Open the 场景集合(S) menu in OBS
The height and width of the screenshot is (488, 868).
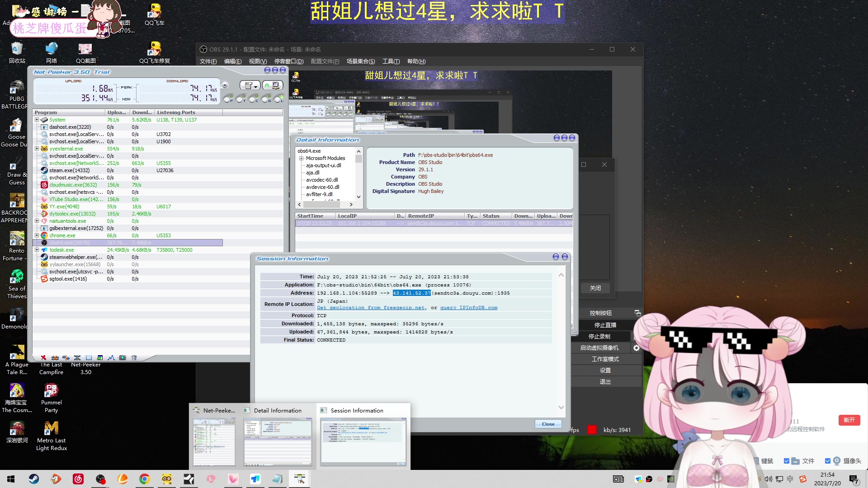[360, 61]
